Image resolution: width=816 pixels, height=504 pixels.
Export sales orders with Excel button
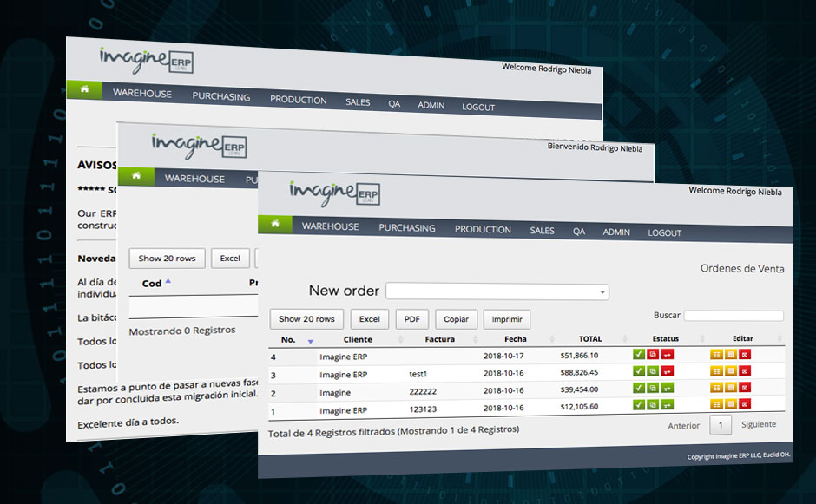[x=370, y=319]
